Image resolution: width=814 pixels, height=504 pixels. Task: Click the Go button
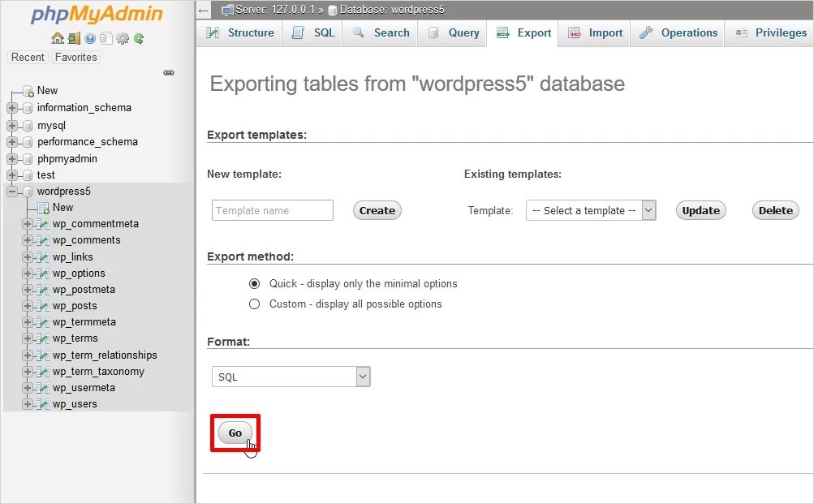click(235, 433)
